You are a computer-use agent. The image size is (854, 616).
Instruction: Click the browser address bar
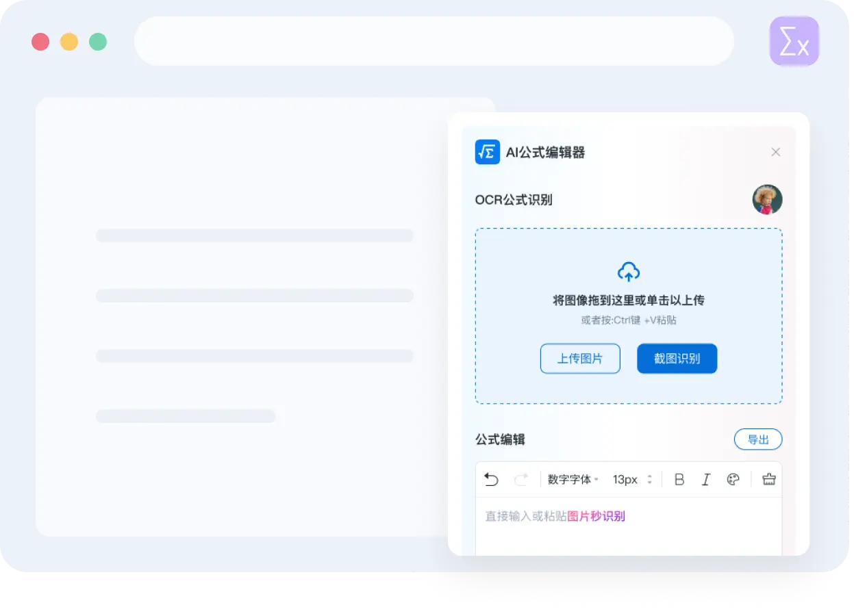pyautogui.click(x=434, y=42)
